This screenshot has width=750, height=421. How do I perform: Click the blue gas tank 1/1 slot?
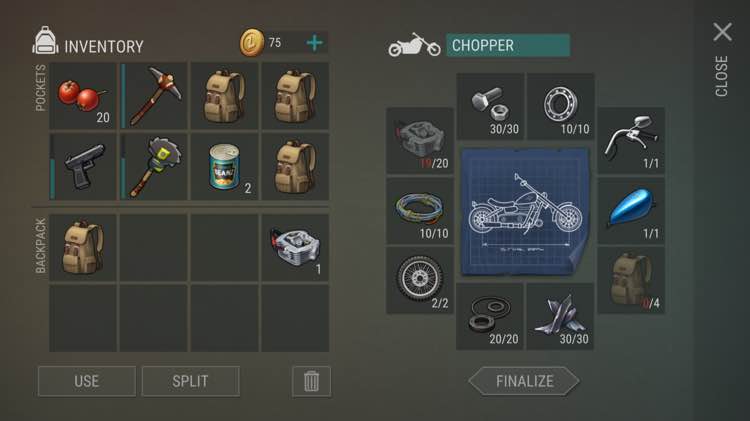631,210
